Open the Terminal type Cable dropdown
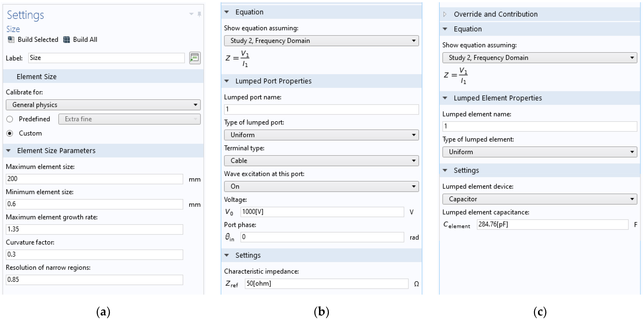 (x=321, y=161)
